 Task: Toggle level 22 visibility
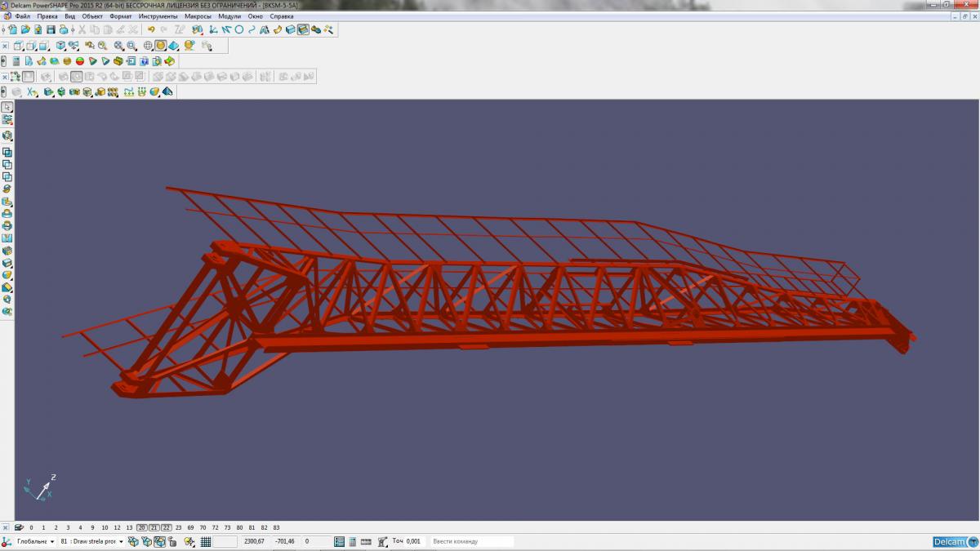(167, 527)
